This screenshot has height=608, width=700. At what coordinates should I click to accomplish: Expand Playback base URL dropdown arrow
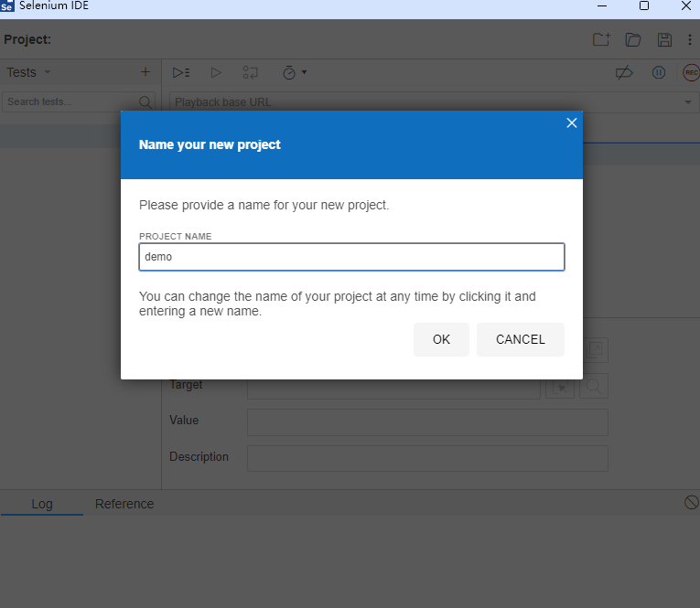point(688,102)
